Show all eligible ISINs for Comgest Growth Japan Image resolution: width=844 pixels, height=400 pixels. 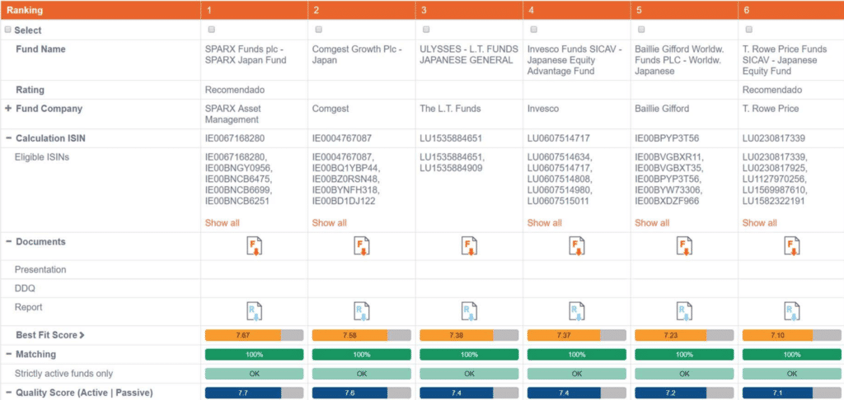click(x=329, y=223)
